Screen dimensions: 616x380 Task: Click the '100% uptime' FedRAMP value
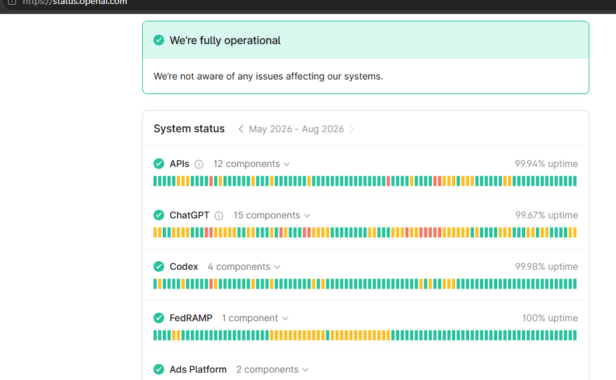point(550,318)
